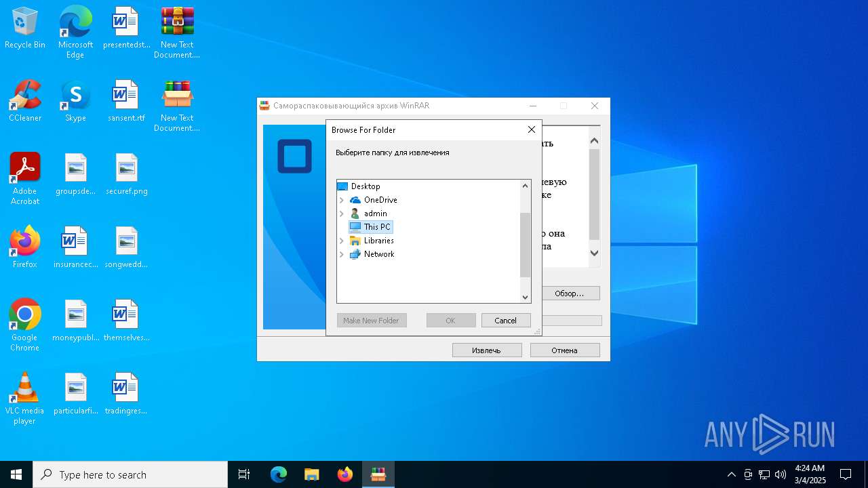Open Edge from the taskbar
Image resolution: width=868 pixels, height=488 pixels.
279,474
